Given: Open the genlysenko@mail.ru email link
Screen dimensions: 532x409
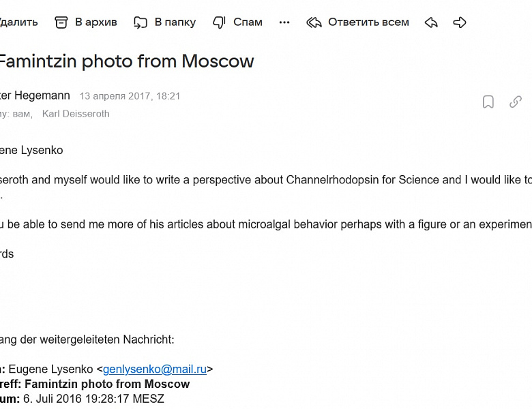Looking at the screenshot, I should tap(155, 369).
